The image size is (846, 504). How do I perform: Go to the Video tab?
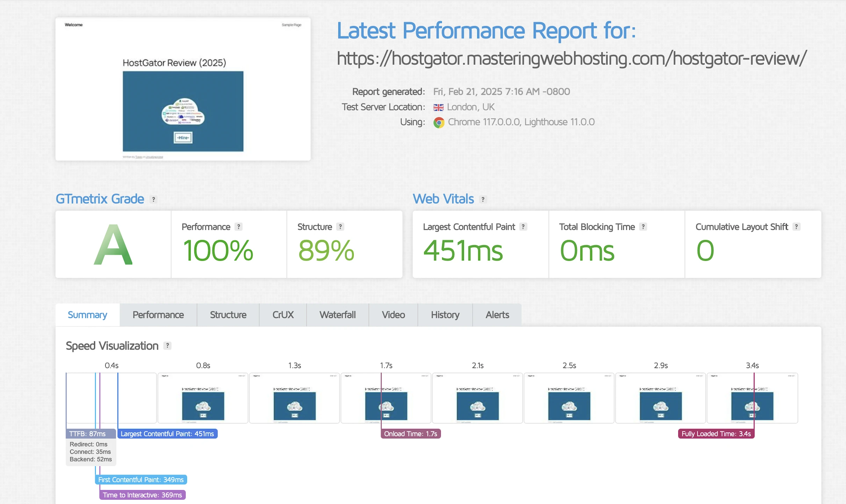(393, 315)
